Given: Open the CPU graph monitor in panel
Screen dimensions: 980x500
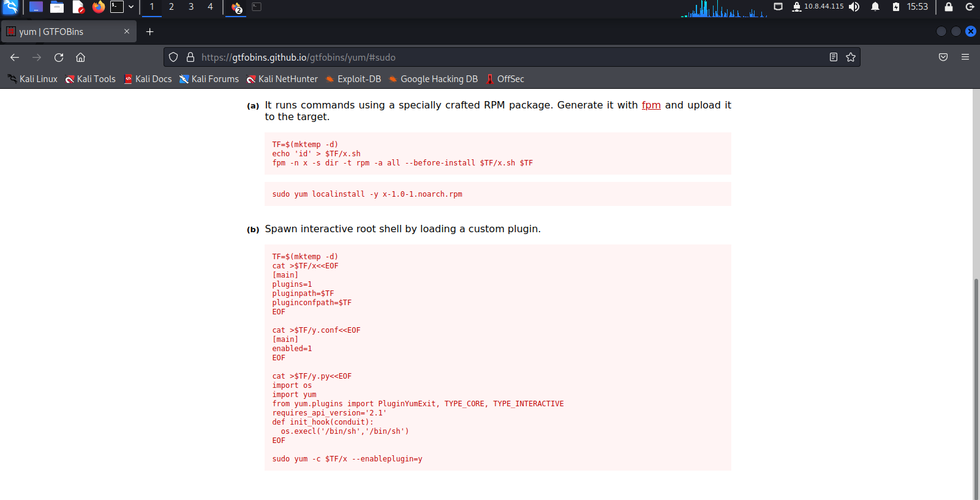Looking at the screenshot, I should [x=724, y=8].
